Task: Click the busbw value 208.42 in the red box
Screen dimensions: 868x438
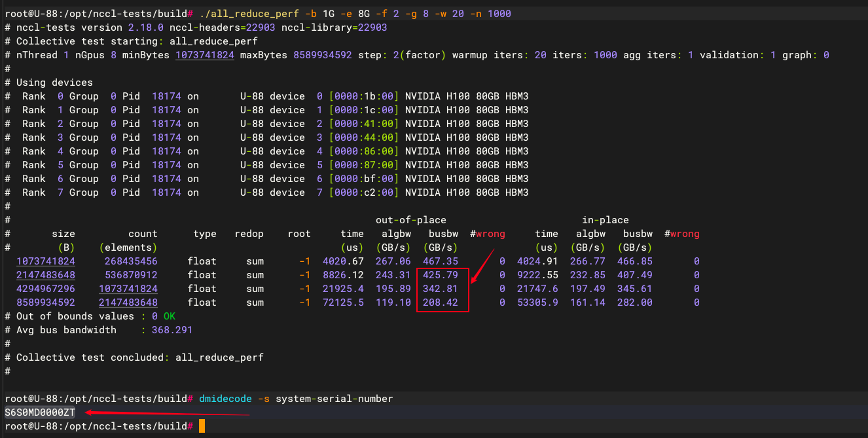Action: click(x=443, y=302)
